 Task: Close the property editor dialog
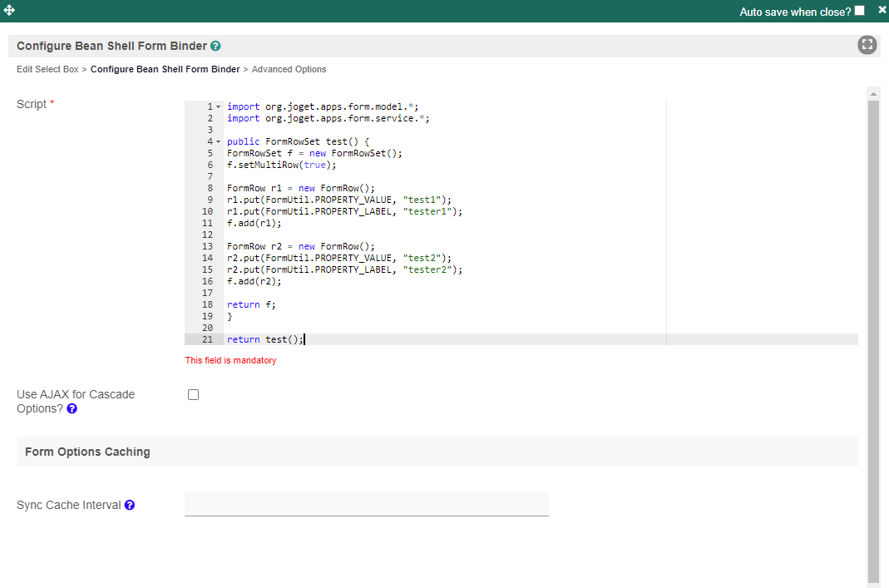coord(882,10)
